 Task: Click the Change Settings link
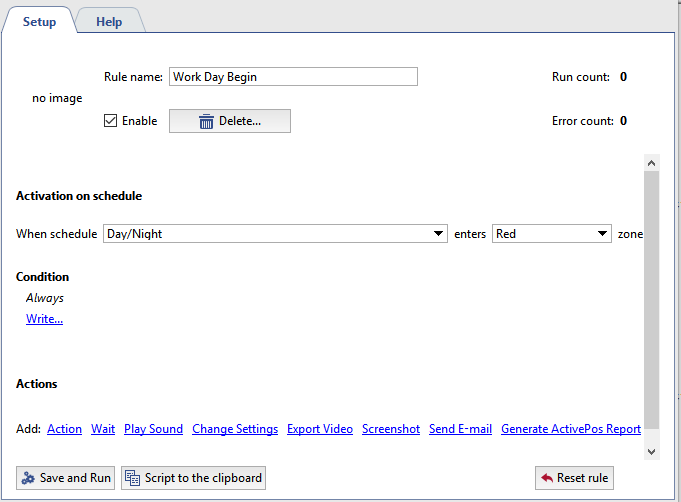pyautogui.click(x=235, y=429)
